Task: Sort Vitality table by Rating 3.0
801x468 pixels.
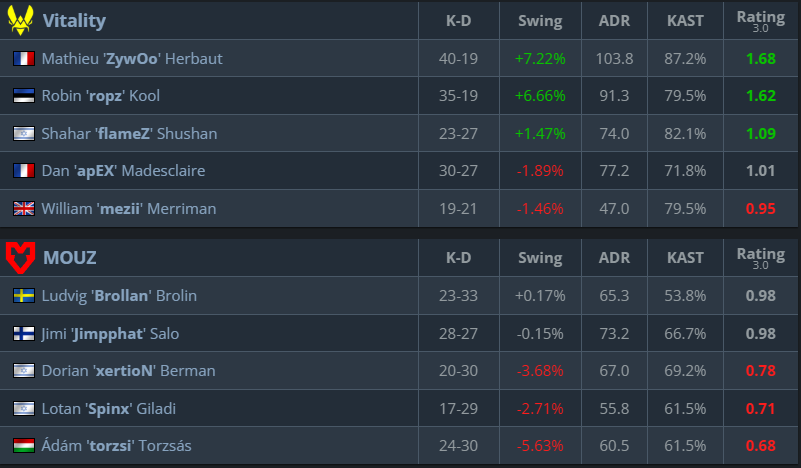Action: point(760,20)
